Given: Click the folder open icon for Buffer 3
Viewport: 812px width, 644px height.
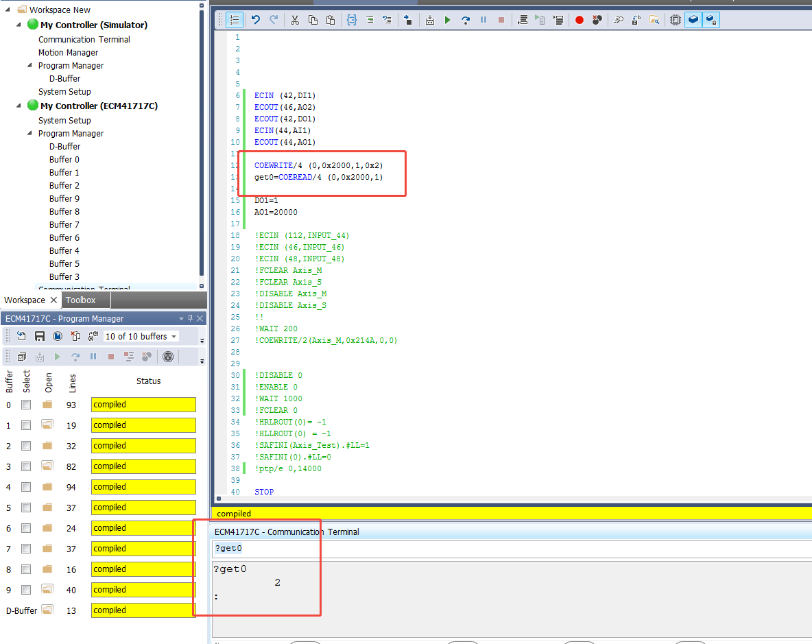Looking at the screenshot, I should (x=47, y=466).
